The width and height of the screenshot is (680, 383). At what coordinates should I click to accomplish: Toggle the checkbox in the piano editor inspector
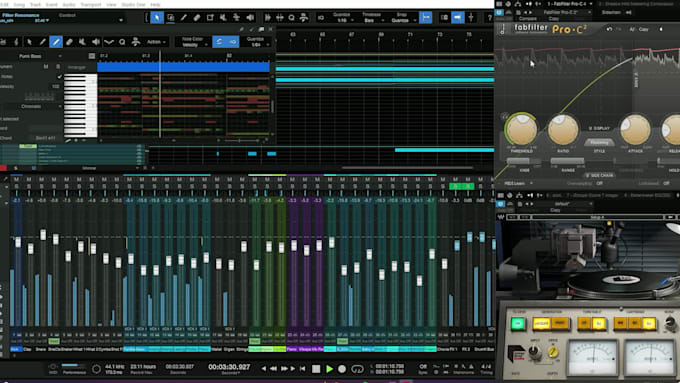pos(59,77)
